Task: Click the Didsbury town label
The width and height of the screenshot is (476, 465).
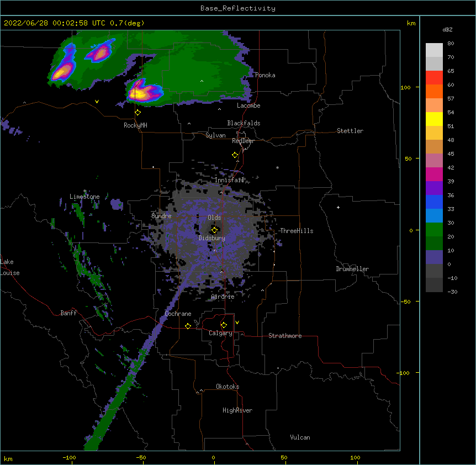Action: [211, 238]
